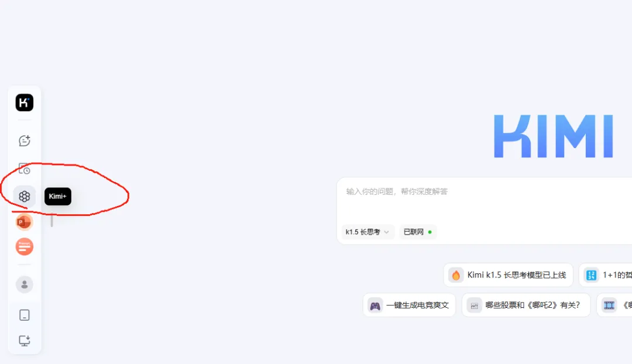Viewport: 632px width, 364px height.
Task: Click the Kimi logo in the sidebar
Action: pos(24,102)
